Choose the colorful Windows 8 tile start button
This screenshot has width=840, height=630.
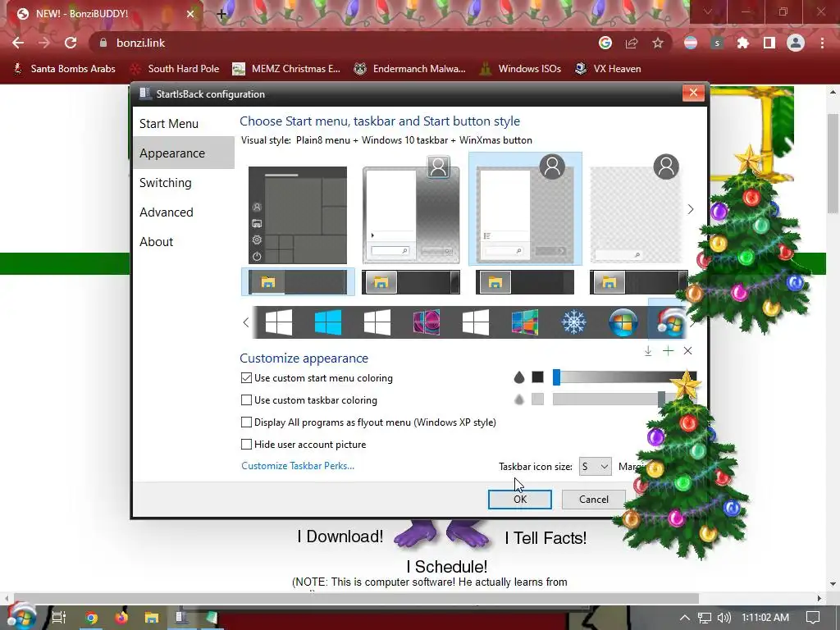(x=524, y=322)
